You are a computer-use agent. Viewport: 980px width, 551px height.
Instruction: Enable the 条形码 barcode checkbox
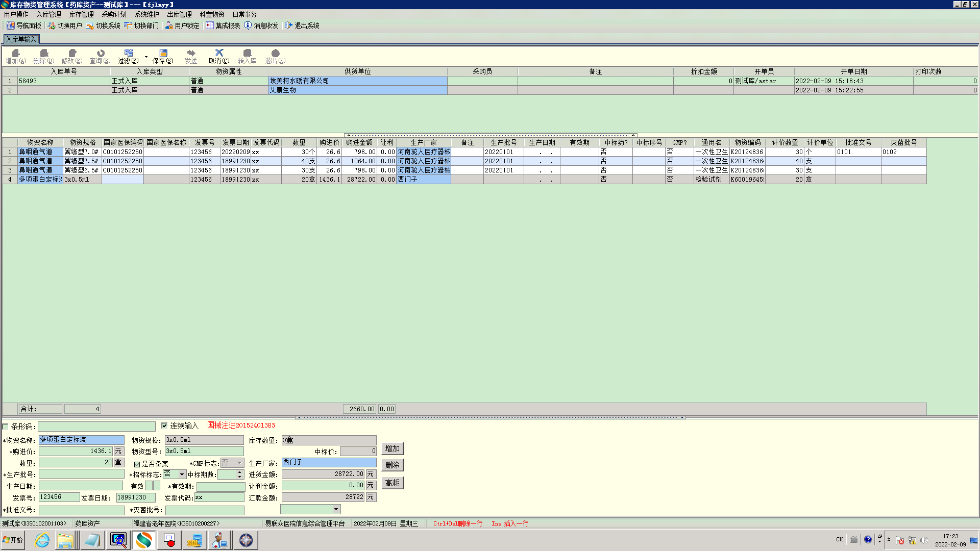6,427
